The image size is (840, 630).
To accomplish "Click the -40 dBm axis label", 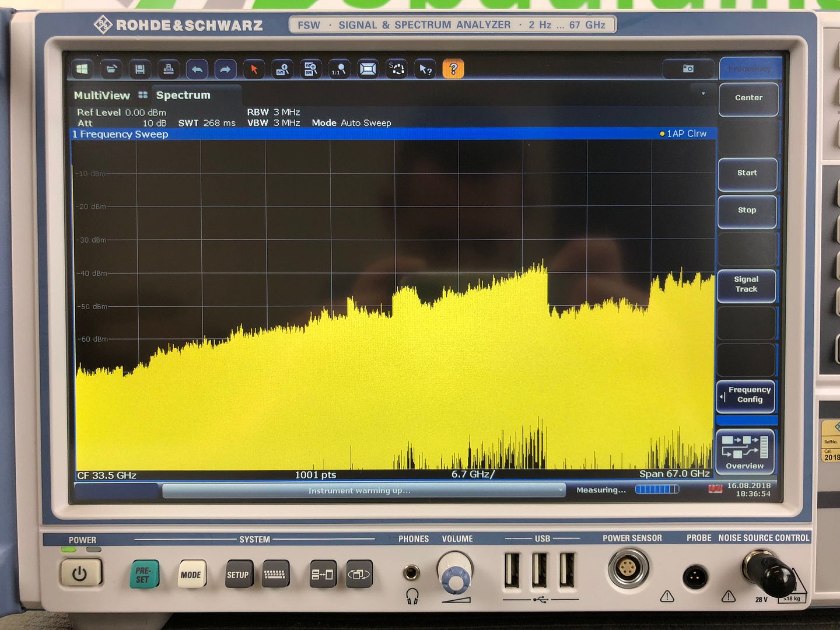I will [92, 273].
